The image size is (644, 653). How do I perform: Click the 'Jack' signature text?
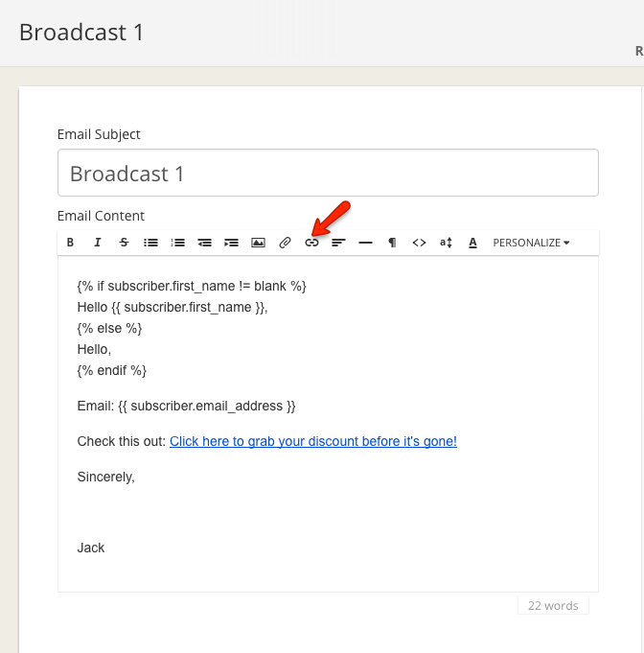tap(91, 548)
